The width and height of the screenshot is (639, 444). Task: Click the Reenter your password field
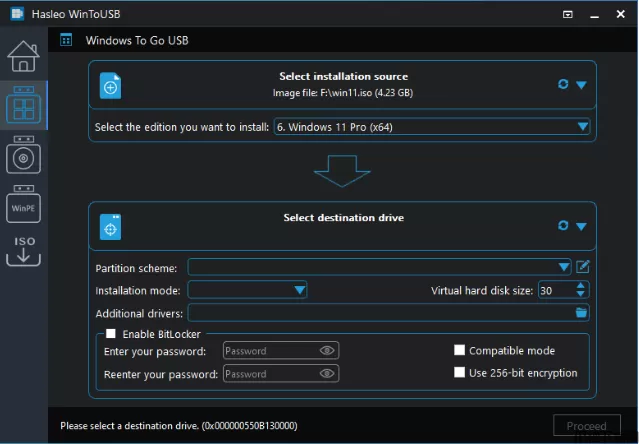(x=270, y=374)
